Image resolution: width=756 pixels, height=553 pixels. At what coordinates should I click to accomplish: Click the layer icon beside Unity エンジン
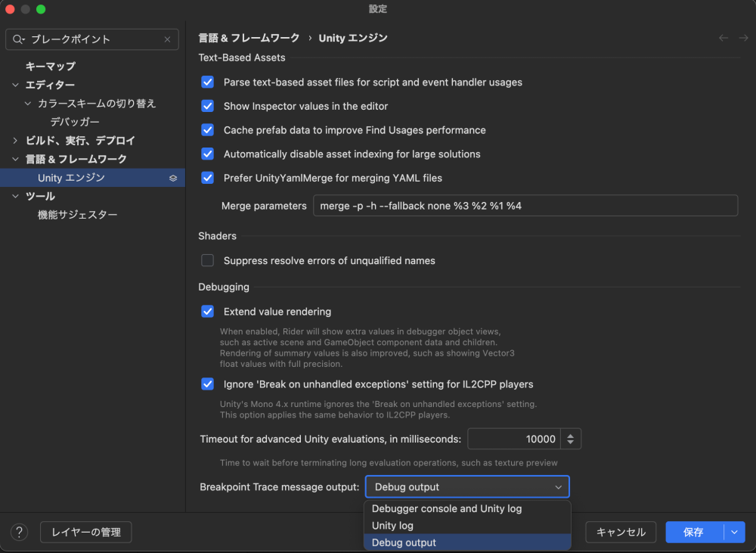click(x=173, y=178)
